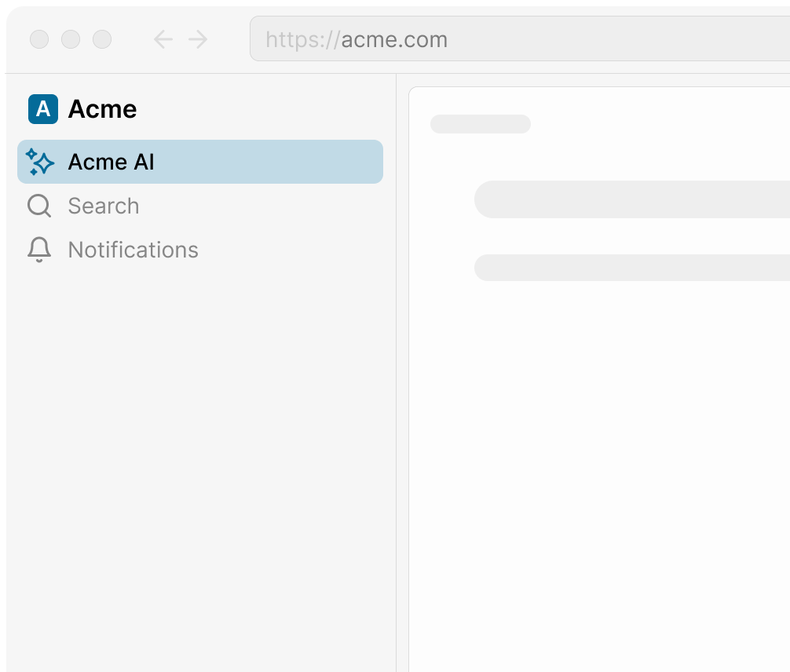Open the Notifications label in sidebar
The width and height of the screenshot is (790, 672).
coord(133,250)
